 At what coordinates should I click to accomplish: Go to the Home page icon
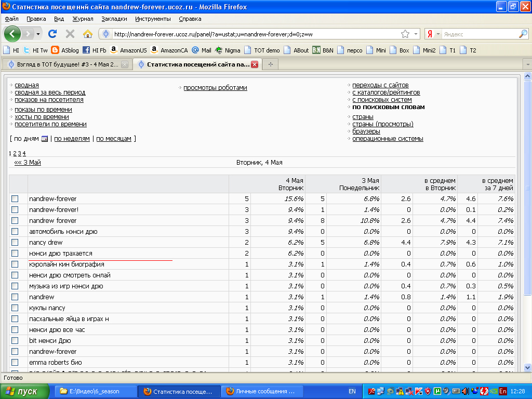[87, 34]
